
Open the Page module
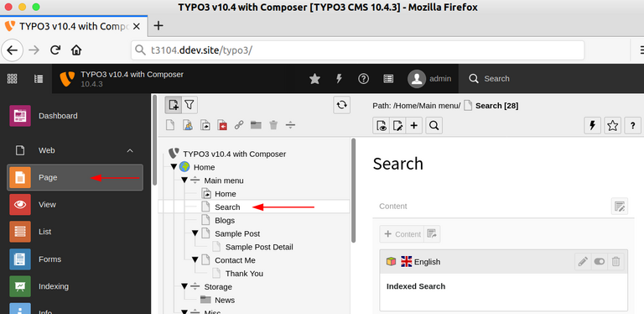click(x=75, y=177)
